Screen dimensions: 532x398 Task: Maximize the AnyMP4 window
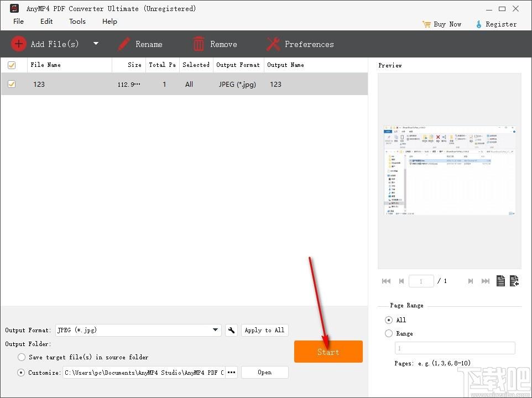click(502, 9)
